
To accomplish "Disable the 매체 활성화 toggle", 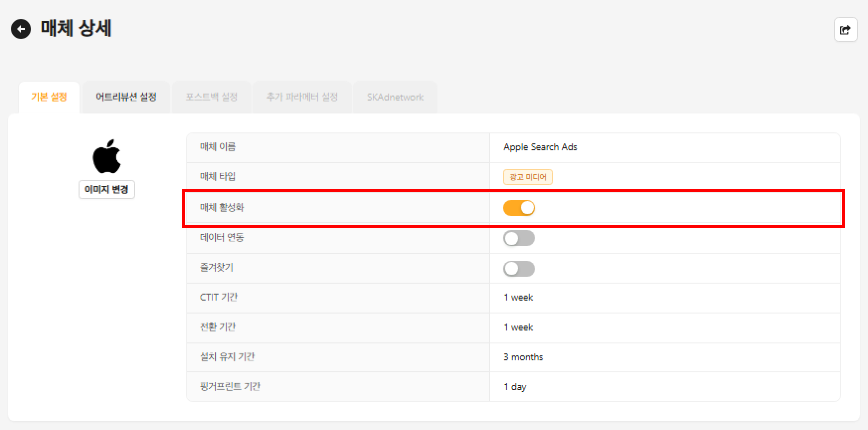I will click(519, 208).
